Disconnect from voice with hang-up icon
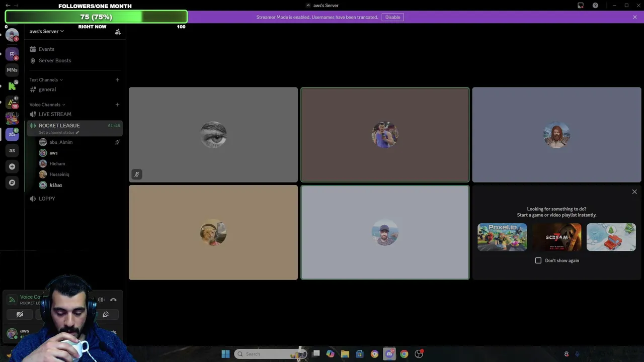 coord(113,300)
